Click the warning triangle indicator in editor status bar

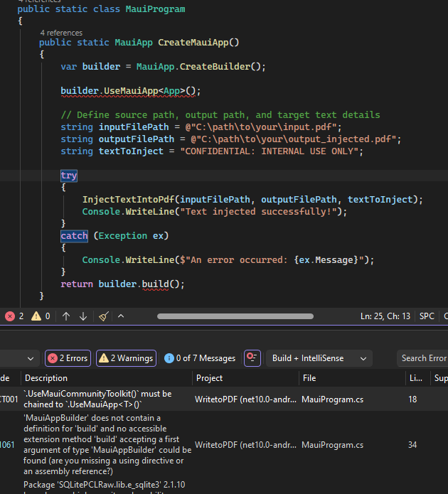coord(41,316)
